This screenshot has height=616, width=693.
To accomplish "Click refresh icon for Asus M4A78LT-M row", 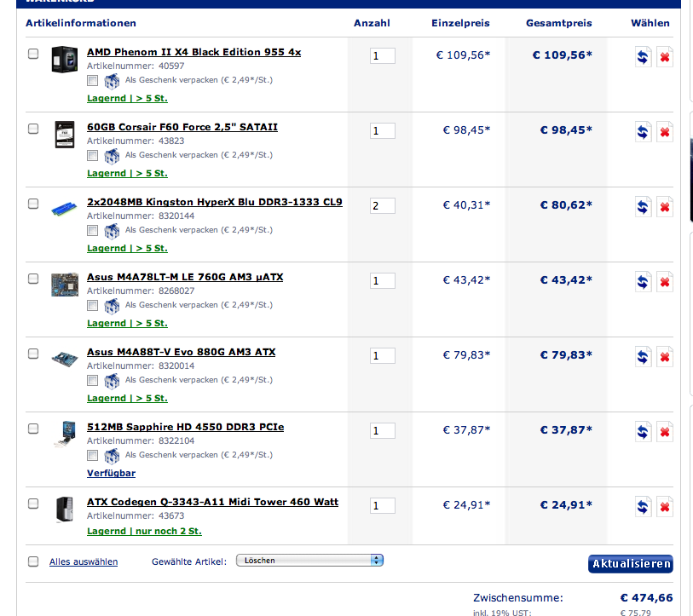I will 643,282.
